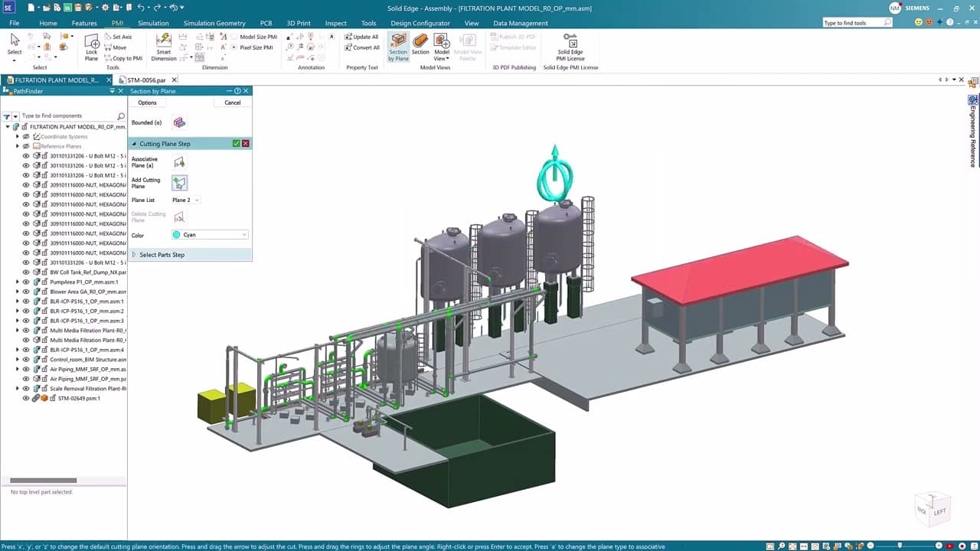Hide Control_room_BIM Structure.asm
980x551 pixels.
point(26,359)
